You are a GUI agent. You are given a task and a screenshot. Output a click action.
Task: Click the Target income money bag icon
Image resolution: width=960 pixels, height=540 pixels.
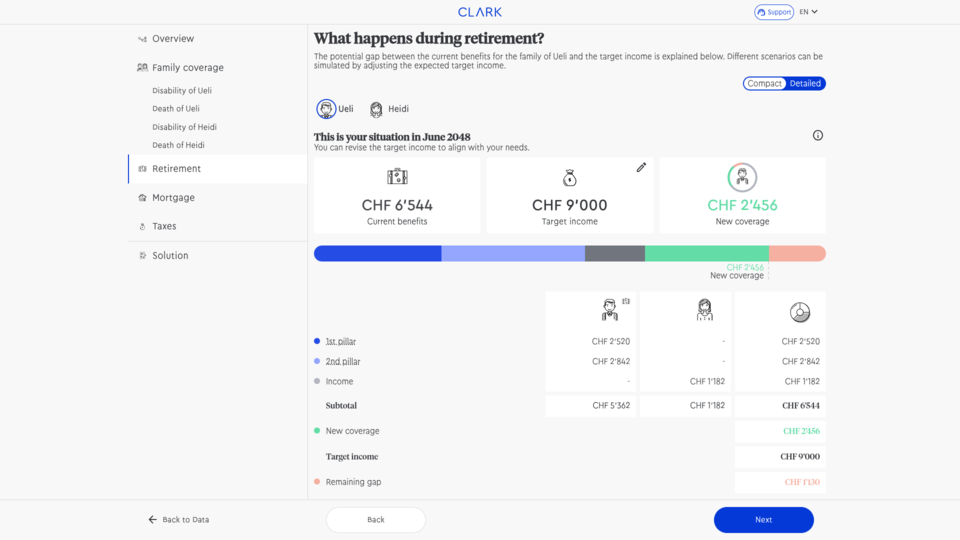coord(569,179)
